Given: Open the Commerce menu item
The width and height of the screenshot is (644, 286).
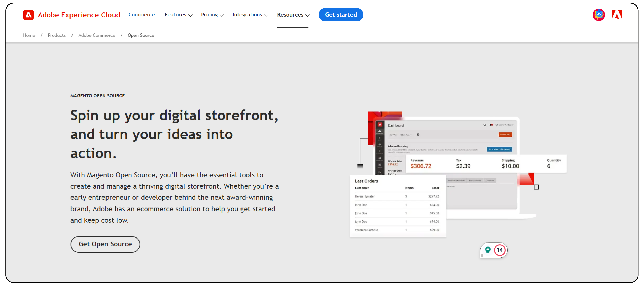Looking at the screenshot, I should [x=141, y=15].
